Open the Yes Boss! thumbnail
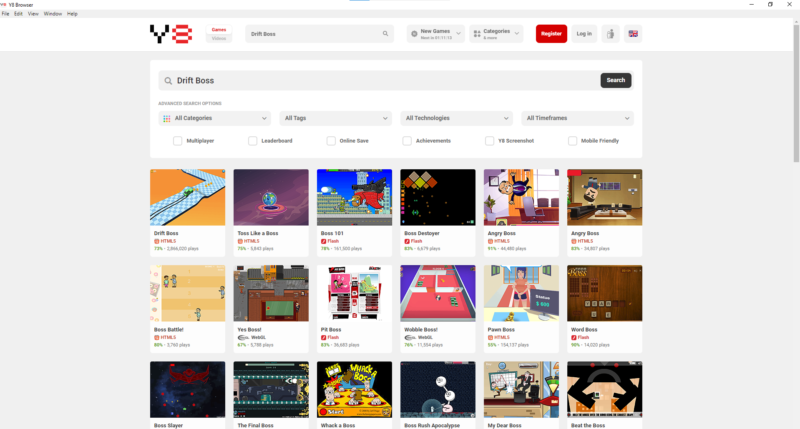This screenshot has width=800, height=429. (x=271, y=293)
